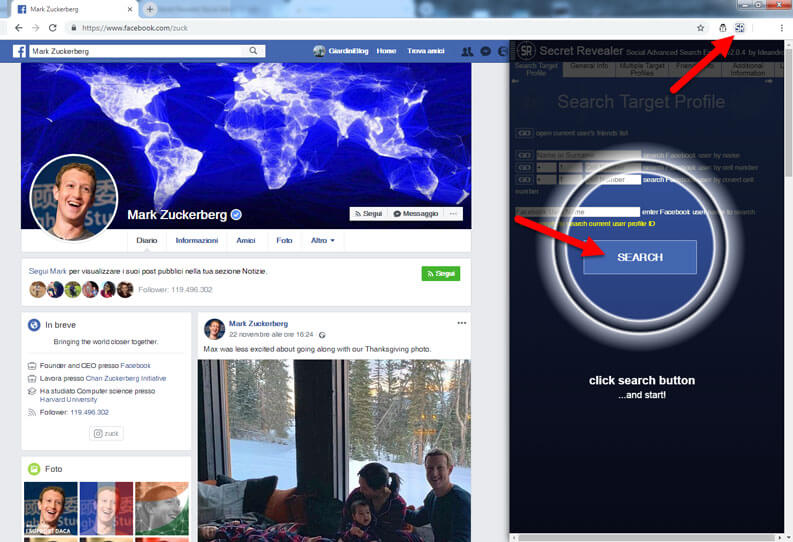793x542 pixels.
Task: Click the browser forward arrow
Action: coord(35,28)
